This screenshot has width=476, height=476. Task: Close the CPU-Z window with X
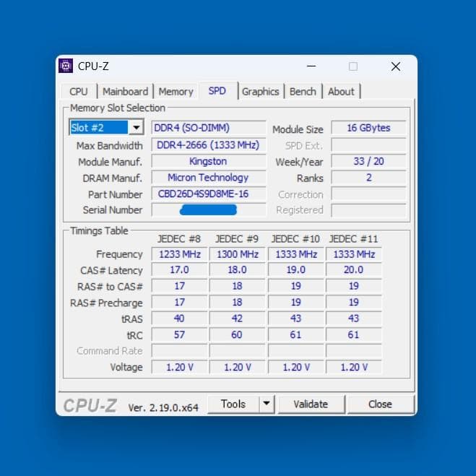[x=396, y=66]
